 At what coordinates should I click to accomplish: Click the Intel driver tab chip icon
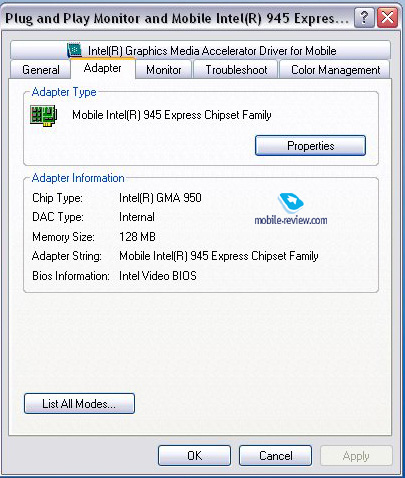75,50
